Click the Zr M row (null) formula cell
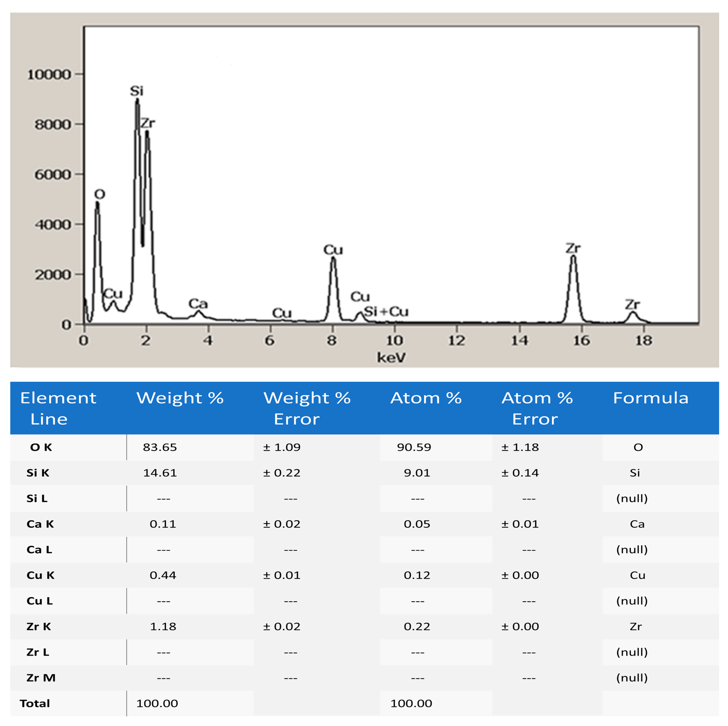 [x=632, y=678]
